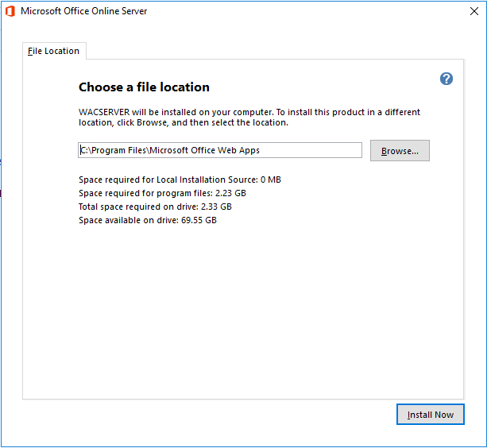Click the 'Choose a file location' heading
This screenshot has height=448, width=487.
pos(144,87)
